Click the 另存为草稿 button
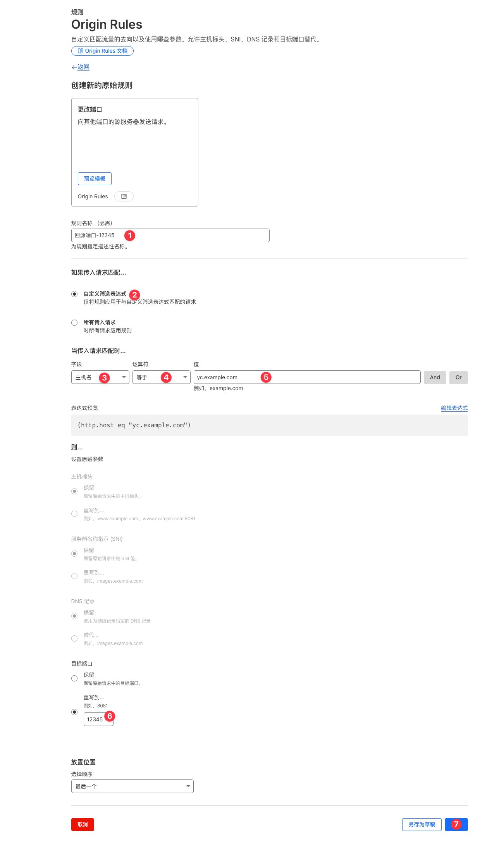The image size is (504, 843). point(421,824)
